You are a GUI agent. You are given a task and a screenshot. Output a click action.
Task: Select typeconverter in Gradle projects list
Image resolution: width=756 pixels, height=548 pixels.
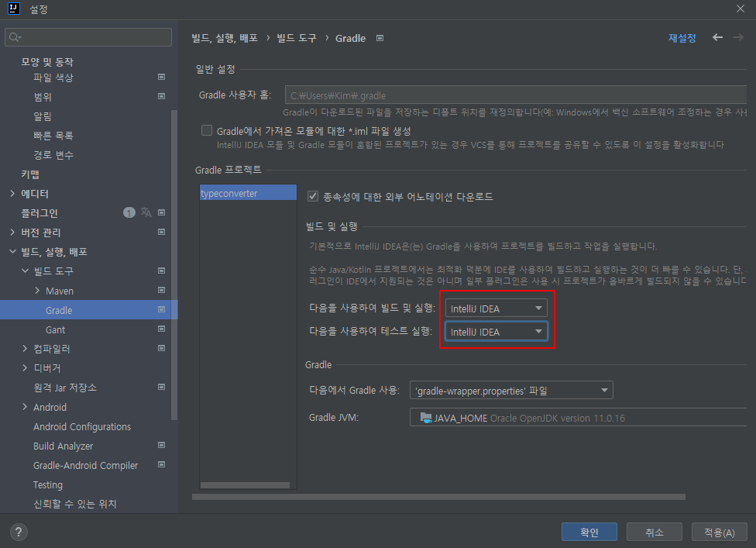(249, 193)
